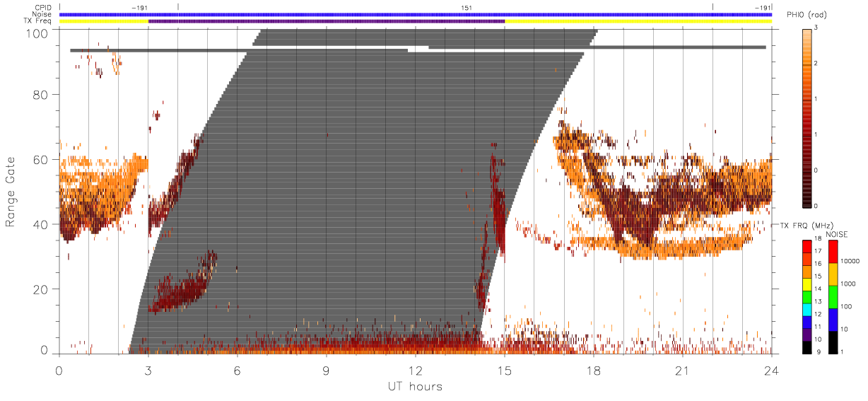Select the 12 tick on UT hours axis
The width and height of the screenshot is (868, 401).
tap(416, 370)
